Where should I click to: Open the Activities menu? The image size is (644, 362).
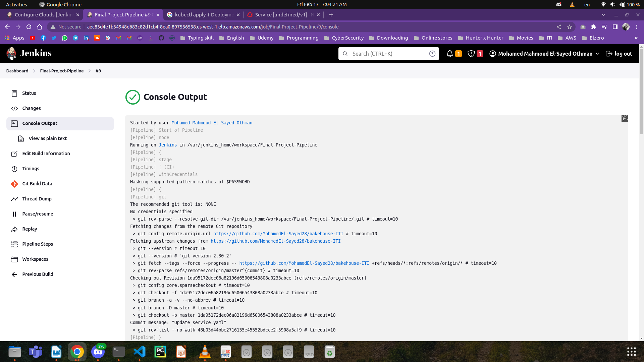click(x=16, y=4)
